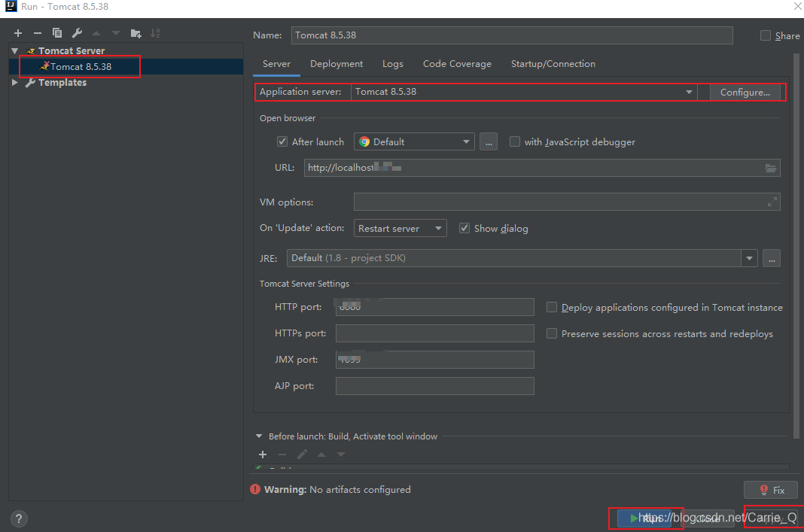The height and width of the screenshot is (532, 804).
Task: Click the red warning icon
Action: click(x=255, y=489)
